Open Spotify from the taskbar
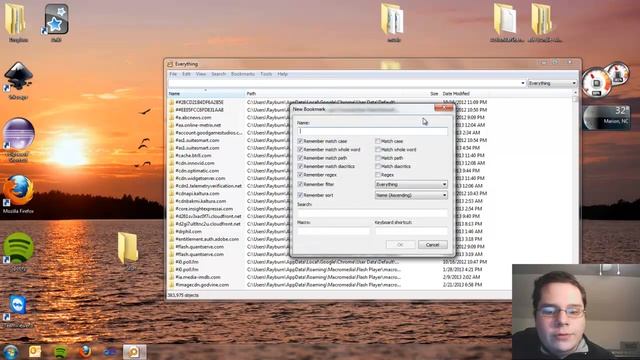 tap(60, 351)
